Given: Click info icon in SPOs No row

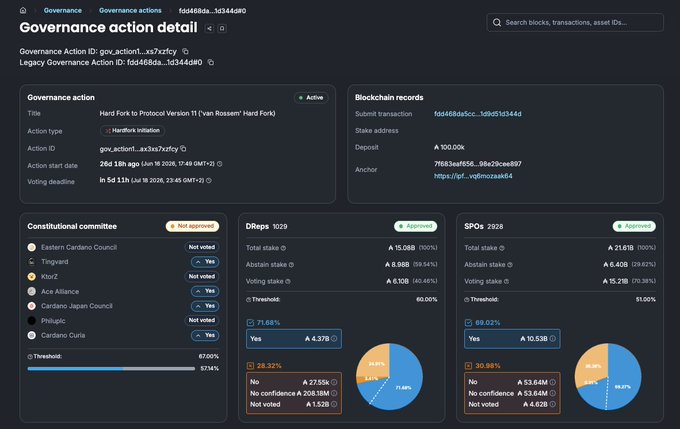Looking at the screenshot, I should tap(552, 382).
